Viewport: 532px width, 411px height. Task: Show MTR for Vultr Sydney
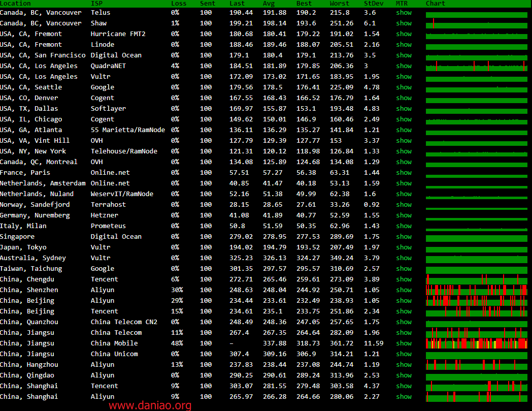pyautogui.click(x=404, y=258)
